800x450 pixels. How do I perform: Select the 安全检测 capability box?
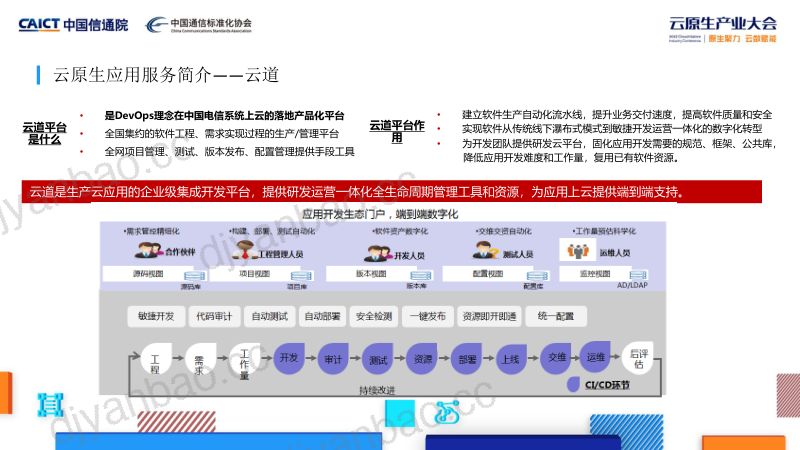pos(374,316)
